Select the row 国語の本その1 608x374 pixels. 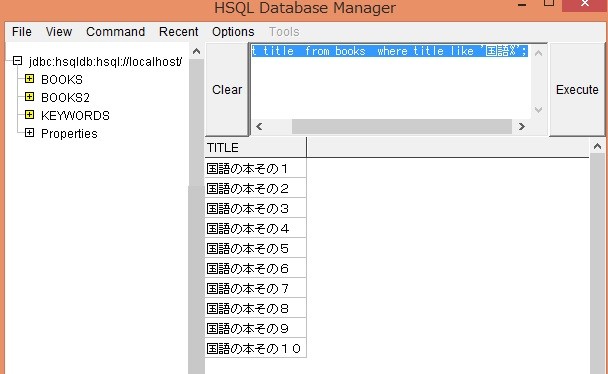(x=256, y=168)
